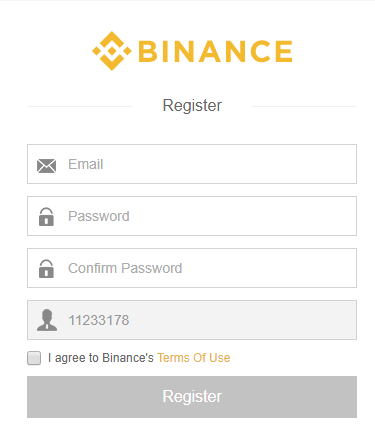This screenshot has height=426, width=375.
Task: Click the Password placeholder text
Action: [99, 216]
